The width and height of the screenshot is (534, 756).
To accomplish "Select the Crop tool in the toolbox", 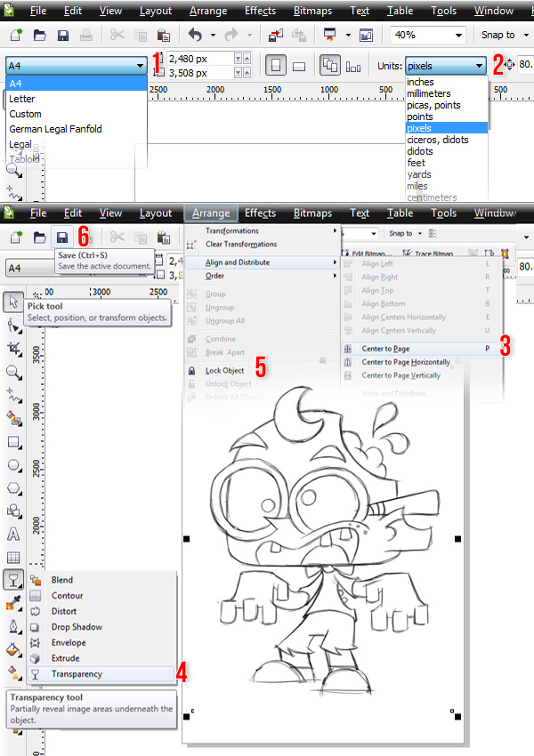I will point(13,349).
